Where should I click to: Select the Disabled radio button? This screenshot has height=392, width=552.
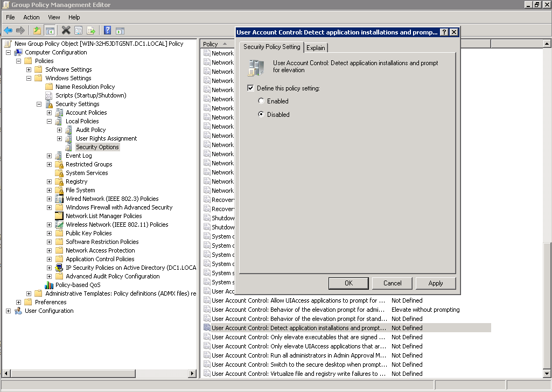point(262,115)
